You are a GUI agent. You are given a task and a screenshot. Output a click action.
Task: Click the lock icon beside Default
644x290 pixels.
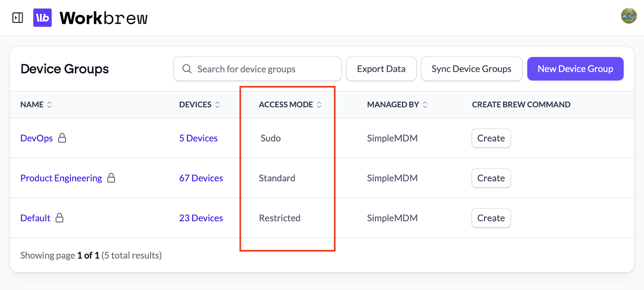(x=60, y=218)
